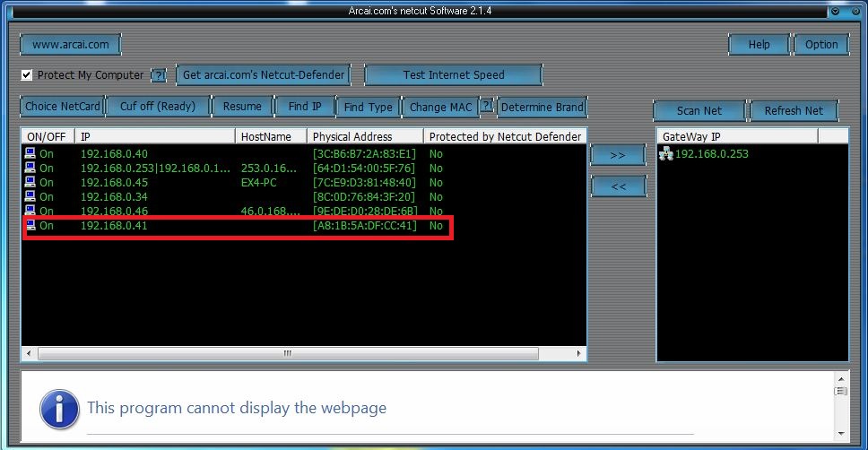Click the Protected by Netcut Defender column header
Image resolution: width=868 pixels, height=450 pixels.
click(505, 136)
